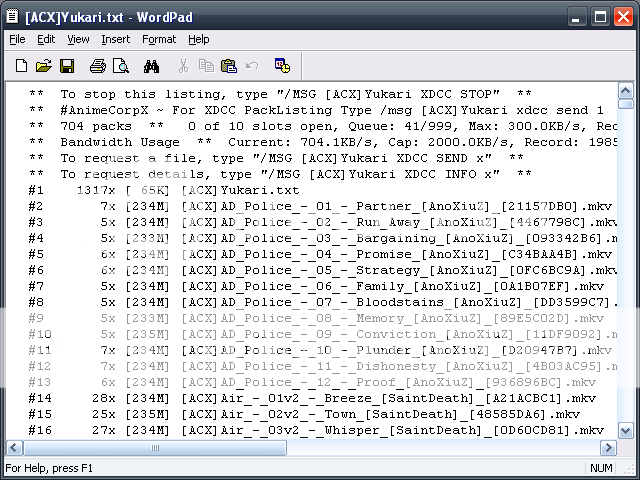
Task: Click the NUM indicator in the status bar
Action: tap(601, 468)
